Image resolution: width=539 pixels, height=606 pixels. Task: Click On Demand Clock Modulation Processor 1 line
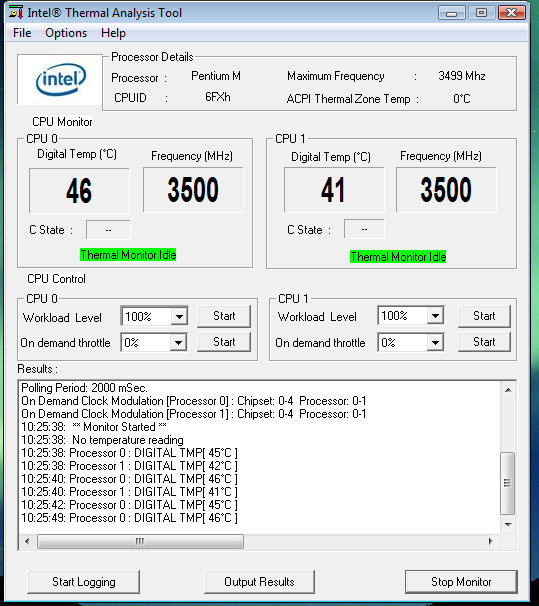click(194, 414)
